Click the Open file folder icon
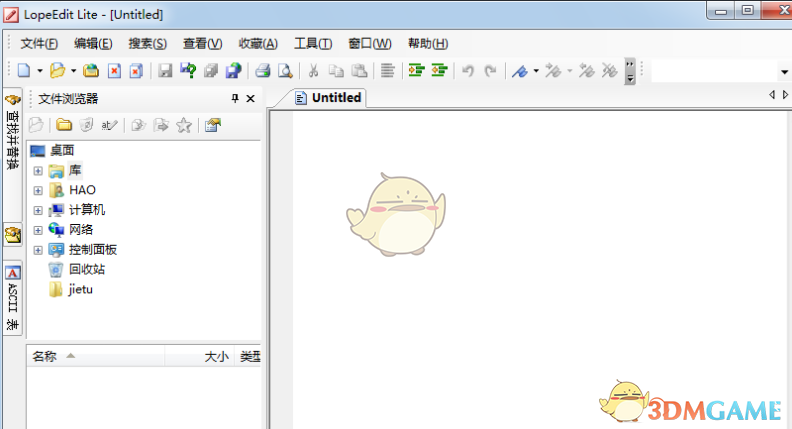 (x=58, y=70)
